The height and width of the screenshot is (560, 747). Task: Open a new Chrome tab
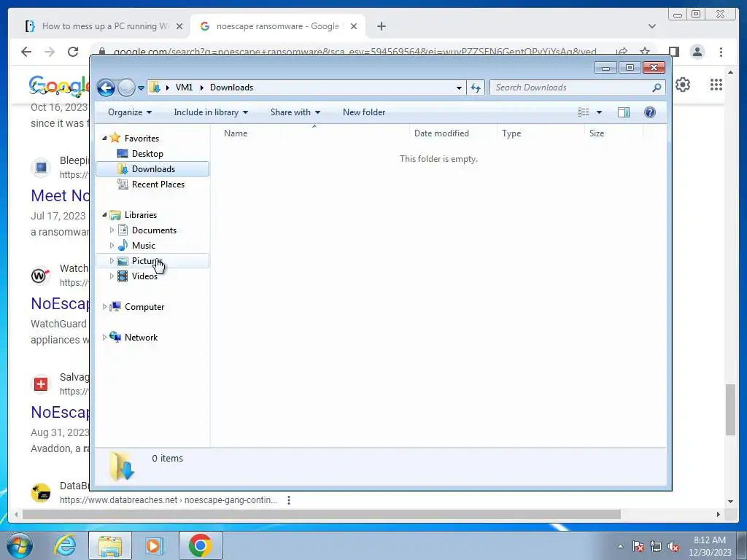(x=381, y=26)
